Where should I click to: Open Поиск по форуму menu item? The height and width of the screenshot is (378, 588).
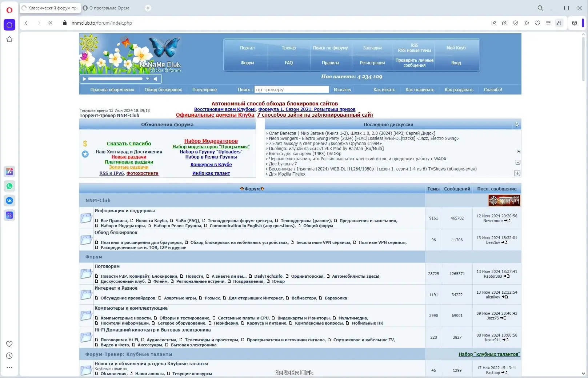pyautogui.click(x=330, y=48)
